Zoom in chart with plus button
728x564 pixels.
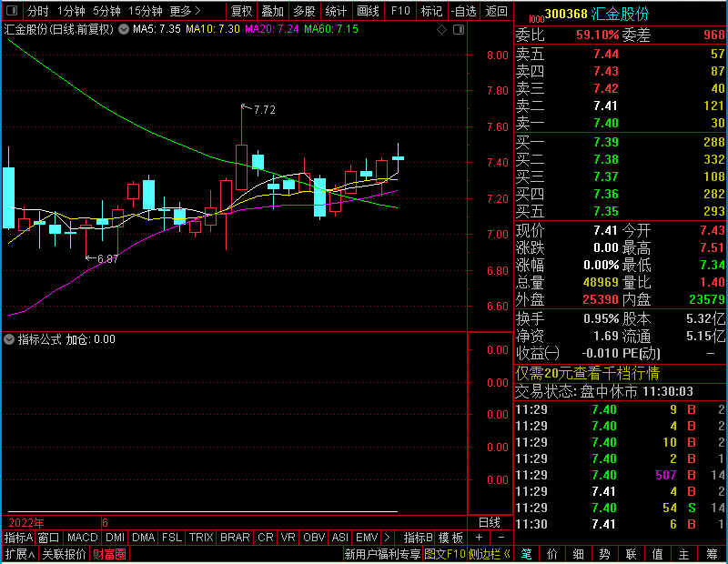479,538
